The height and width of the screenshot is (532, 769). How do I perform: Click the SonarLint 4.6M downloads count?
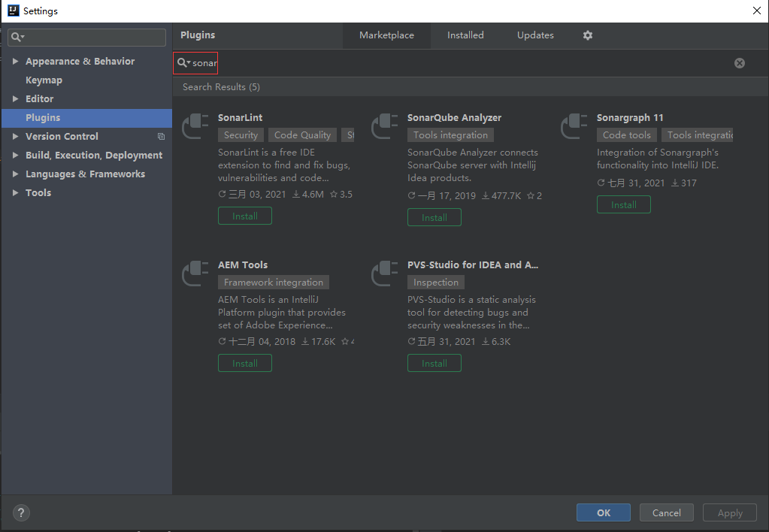coord(308,194)
